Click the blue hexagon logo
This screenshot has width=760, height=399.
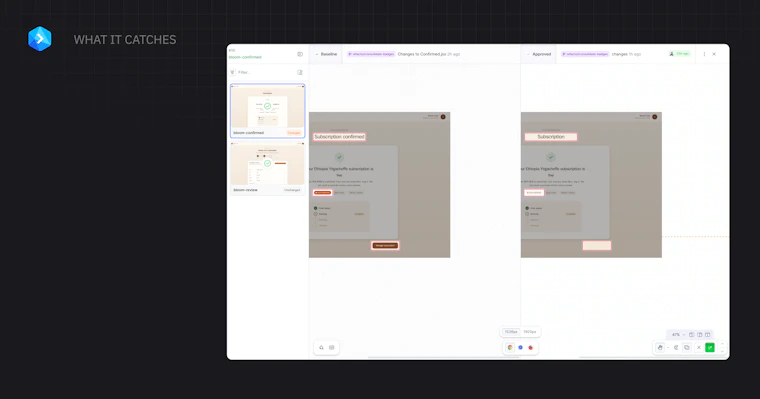pos(40,39)
